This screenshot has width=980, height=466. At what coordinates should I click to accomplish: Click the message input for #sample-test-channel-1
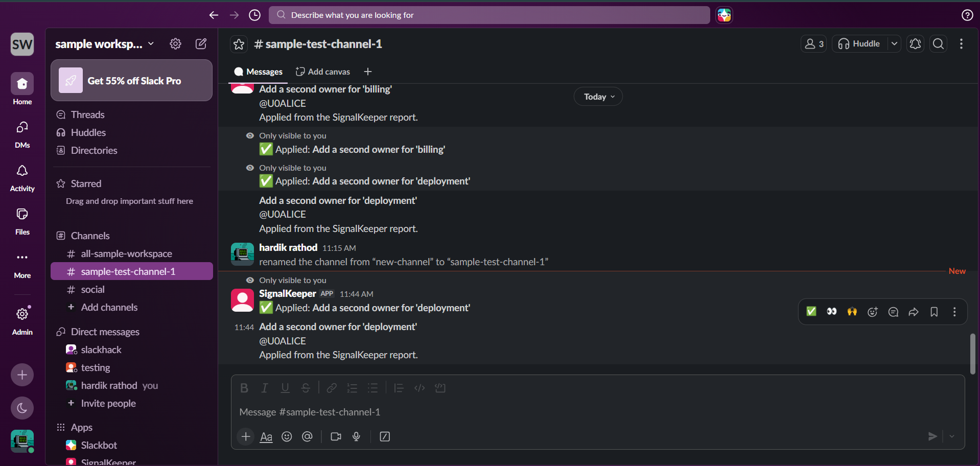click(598, 412)
